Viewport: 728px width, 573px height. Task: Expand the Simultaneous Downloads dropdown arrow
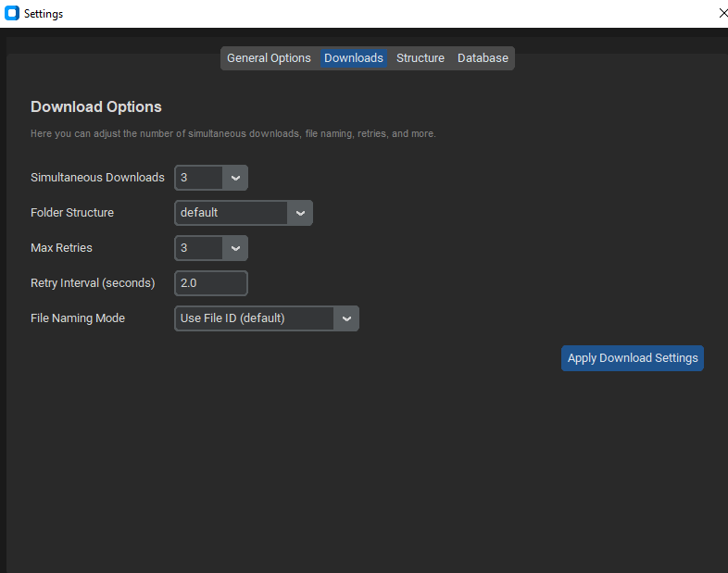pos(235,178)
